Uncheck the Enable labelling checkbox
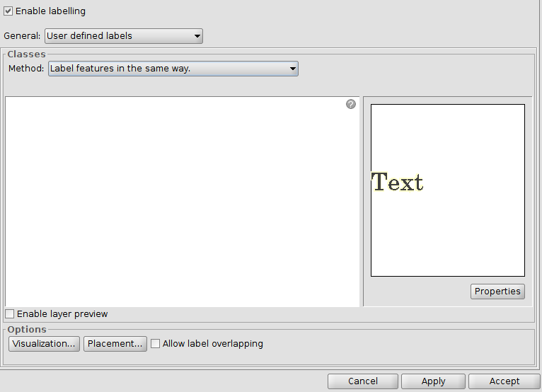The width and height of the screenshot is (542, 392). click(x=8, y=11)
